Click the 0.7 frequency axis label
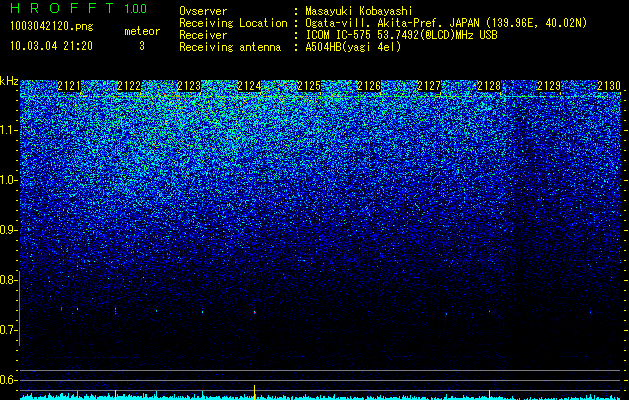629x400 pixels. 8,330
